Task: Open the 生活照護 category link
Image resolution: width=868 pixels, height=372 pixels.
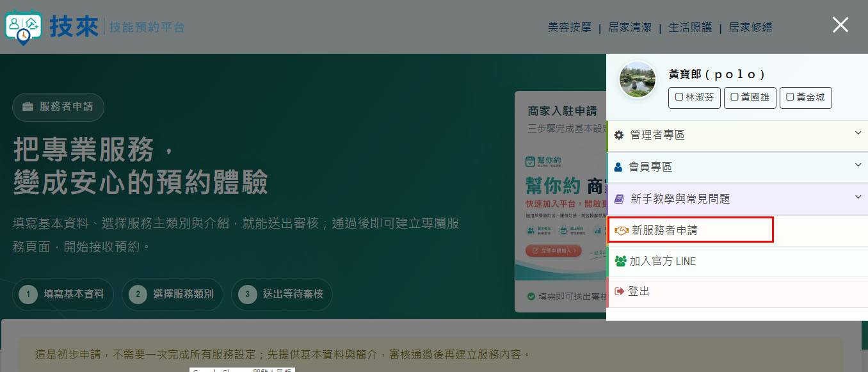Action: [x=690, y=28]
